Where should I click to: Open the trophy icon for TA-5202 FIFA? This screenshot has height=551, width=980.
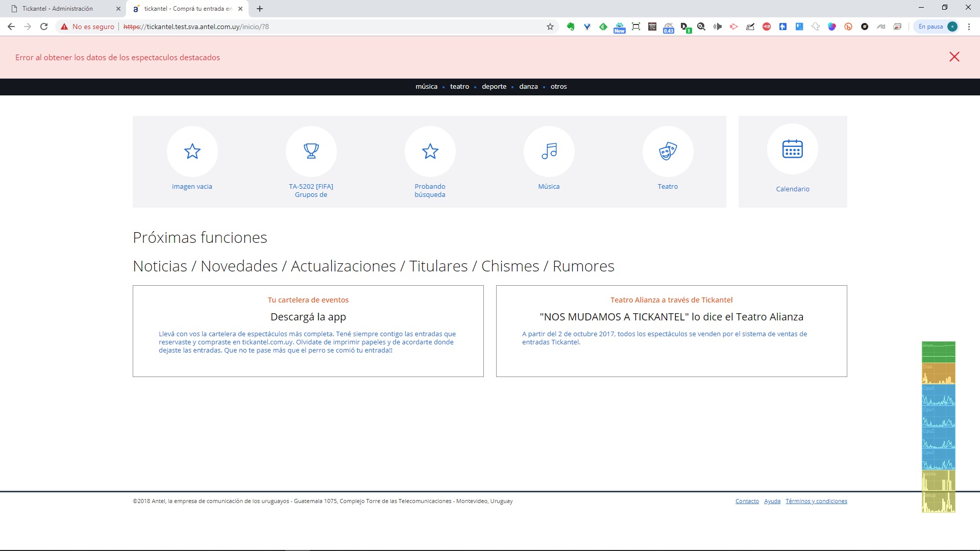(311, 151)
